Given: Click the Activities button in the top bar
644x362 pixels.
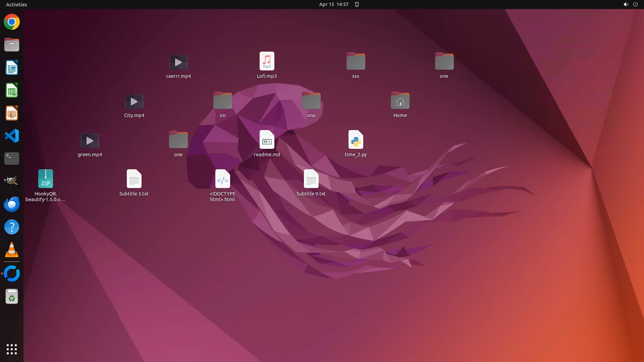Looking at the screenshot, I should click(x=16, y=4).
